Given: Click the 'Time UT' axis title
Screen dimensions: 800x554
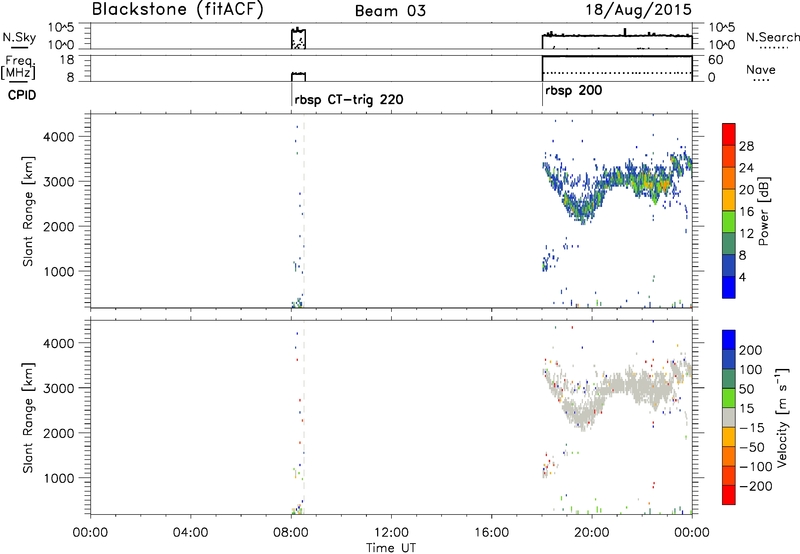Looking at the screenshot, I should 391,548.
